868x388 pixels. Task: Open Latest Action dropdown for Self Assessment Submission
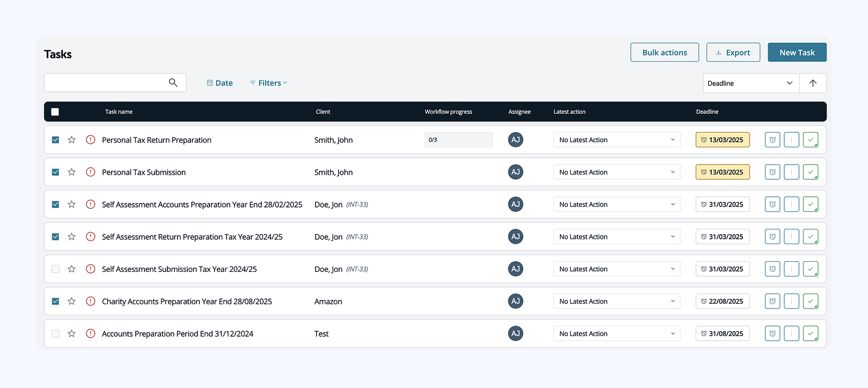[x=617, y=269]
